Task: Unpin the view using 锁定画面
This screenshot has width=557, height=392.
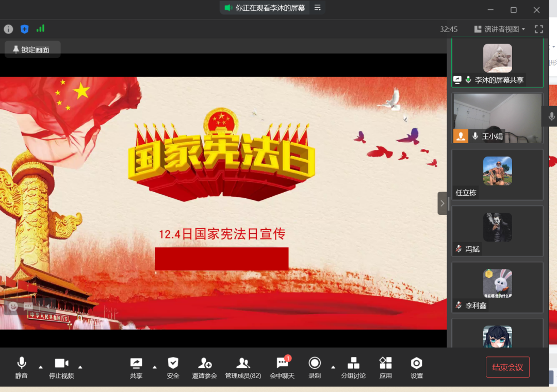Action: (32, 49)
